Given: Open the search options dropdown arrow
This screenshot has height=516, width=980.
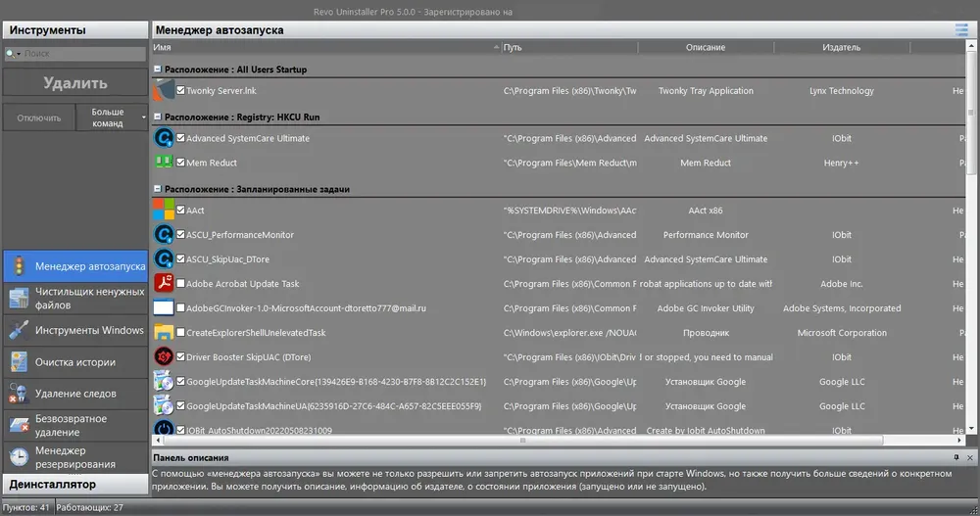Looking at the screenshot, I should click(x=18, y=55).
